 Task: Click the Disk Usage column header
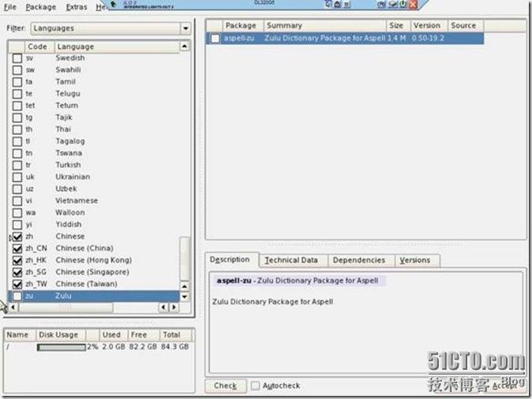tap(61, 335)
